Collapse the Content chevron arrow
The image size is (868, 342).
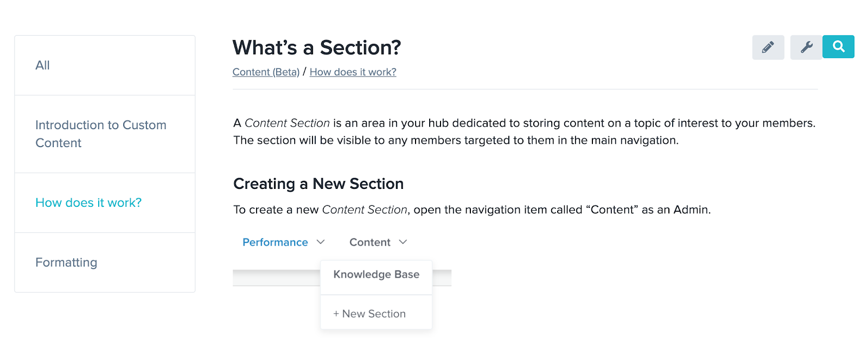403,242
